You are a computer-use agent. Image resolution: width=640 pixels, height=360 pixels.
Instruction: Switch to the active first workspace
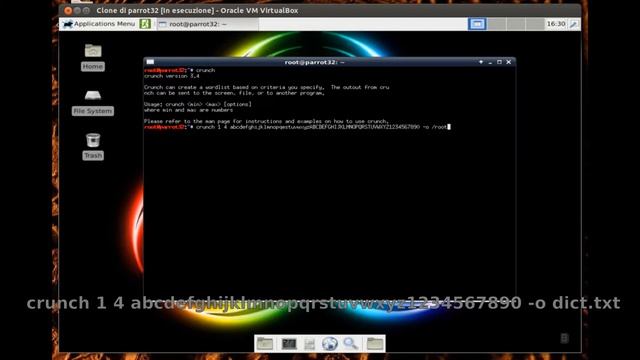click(x=477, y=24)
